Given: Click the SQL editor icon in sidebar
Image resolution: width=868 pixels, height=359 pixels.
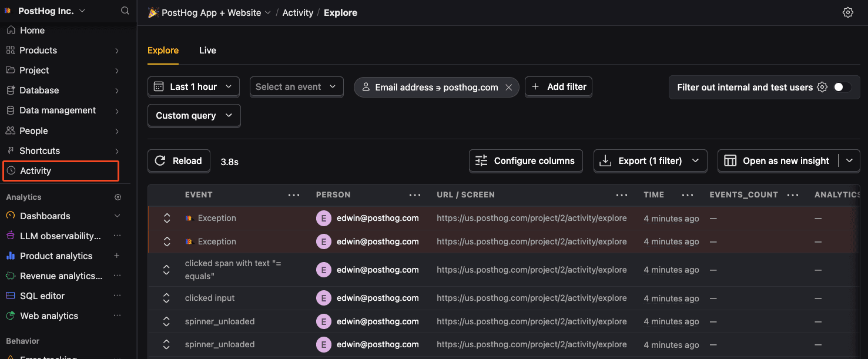Looking at the screenshot, I should click(11, 296).
